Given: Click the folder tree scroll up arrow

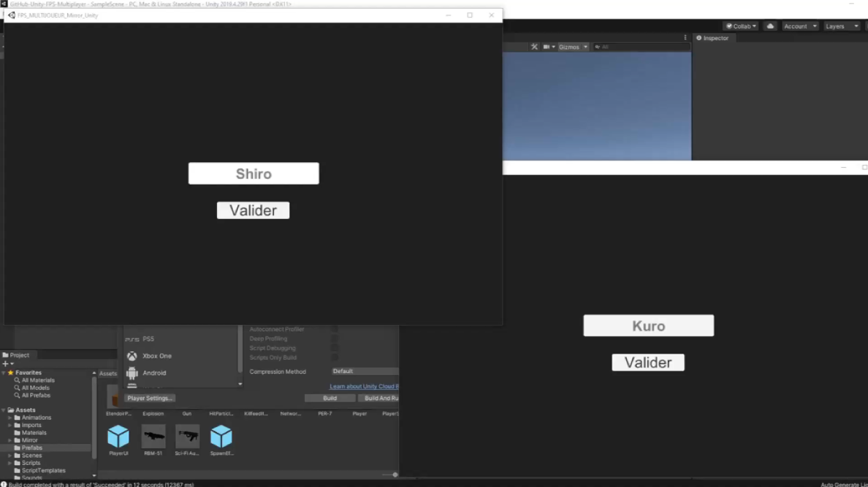Looking at the screenshot, I should 94,373.
